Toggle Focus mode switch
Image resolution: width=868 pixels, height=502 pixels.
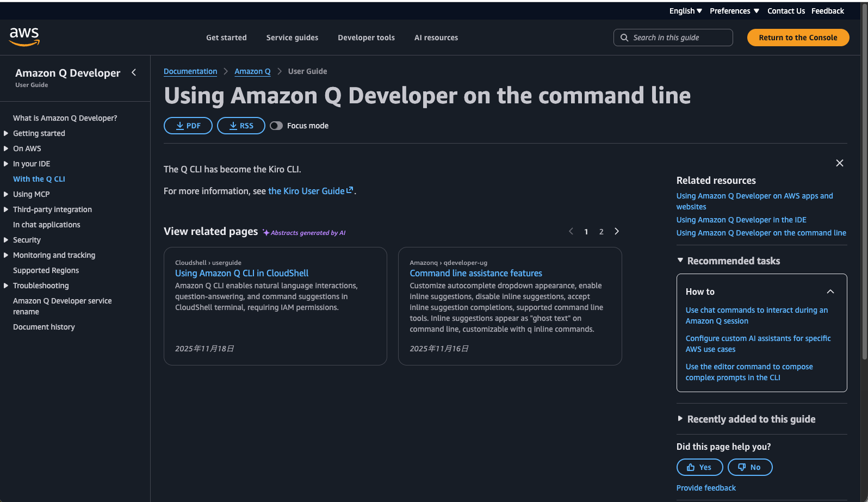tap(276, 126)
